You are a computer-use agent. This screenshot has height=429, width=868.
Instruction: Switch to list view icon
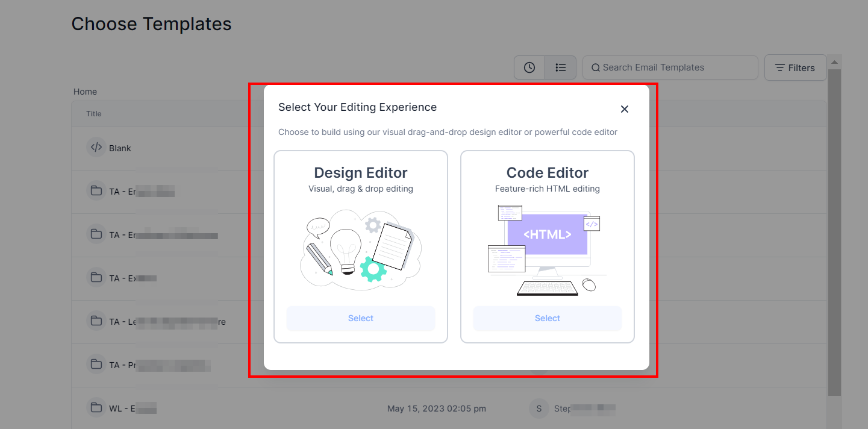click(x=561, y=67)
